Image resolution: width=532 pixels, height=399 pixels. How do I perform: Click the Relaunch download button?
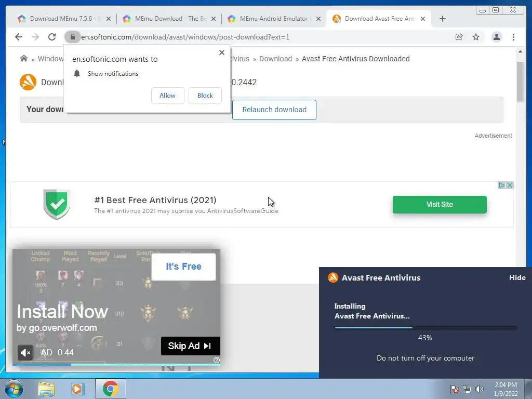click(x=274, y=110)
